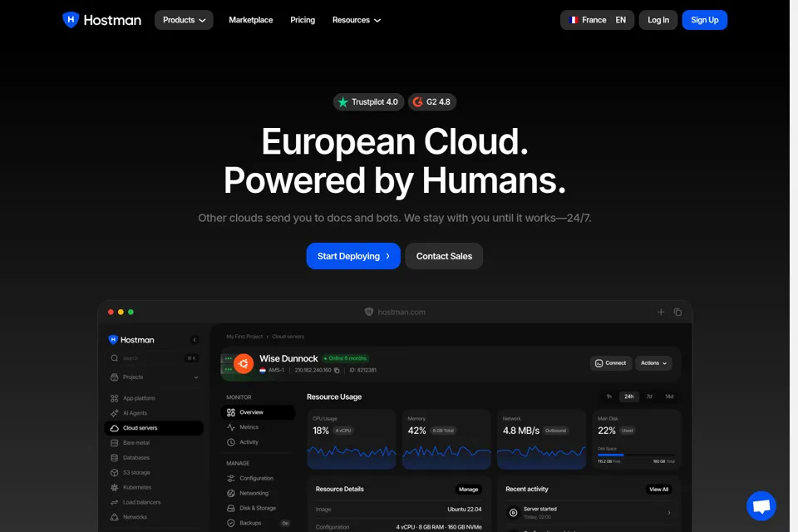The width and height of the screenshot is (798, 532).
Task: Click the Connect button
Action: click(611, 363)
